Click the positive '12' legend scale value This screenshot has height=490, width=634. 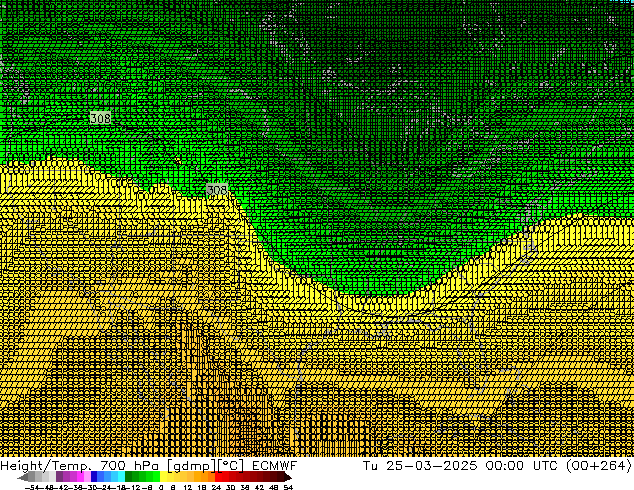coord(188,487)
